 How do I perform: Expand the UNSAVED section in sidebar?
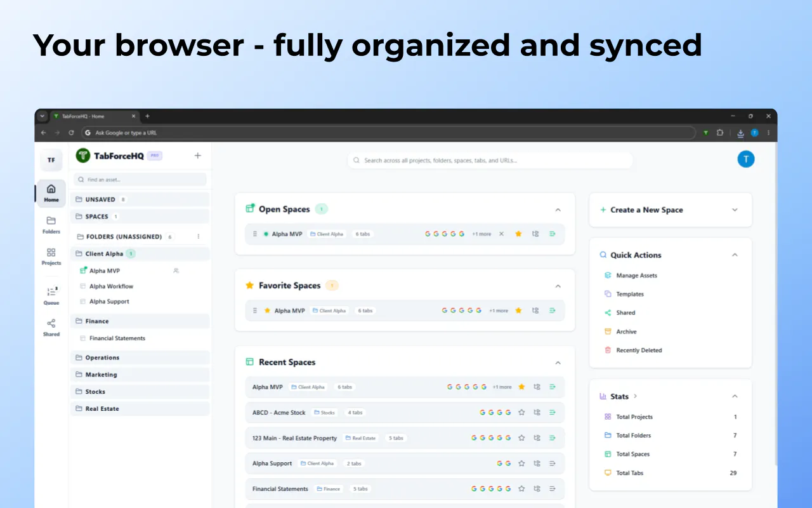pos(140,199)
